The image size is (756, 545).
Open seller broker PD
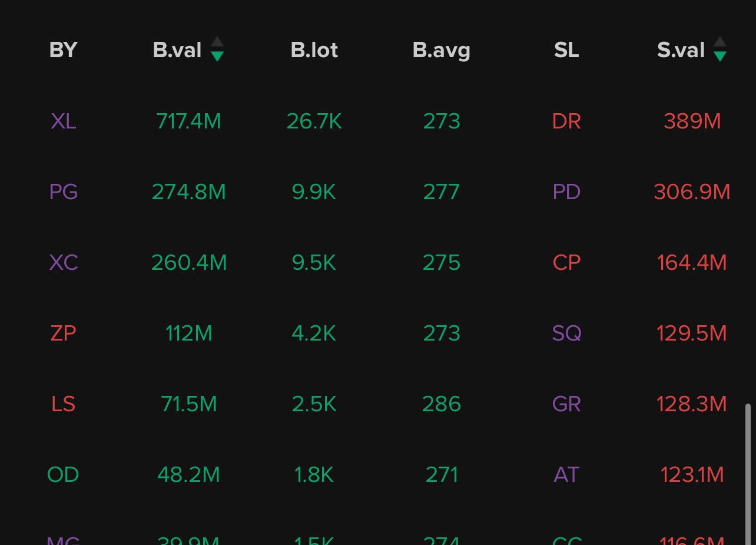click(566, 192)
